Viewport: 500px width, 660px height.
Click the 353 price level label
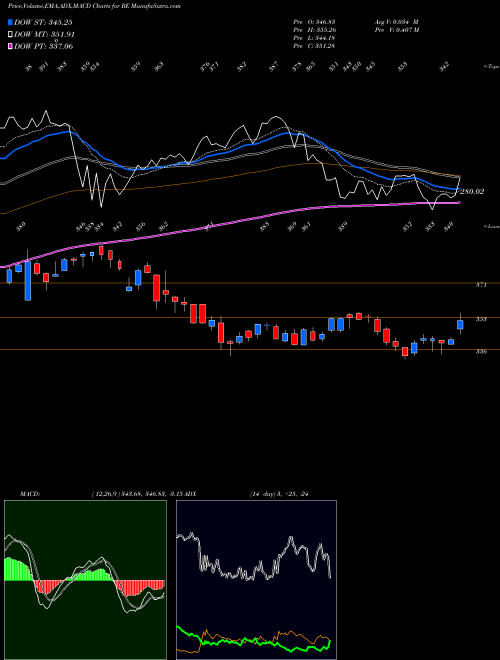481,319
